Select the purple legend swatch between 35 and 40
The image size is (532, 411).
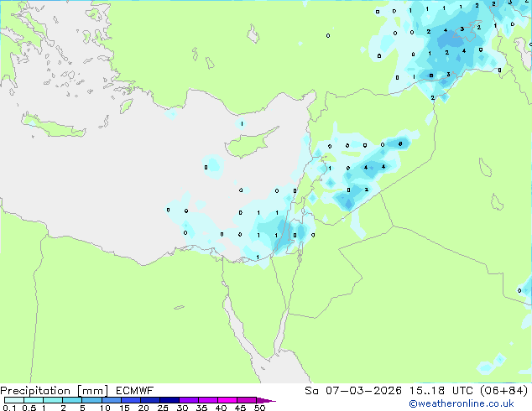[x=208, y=400]
